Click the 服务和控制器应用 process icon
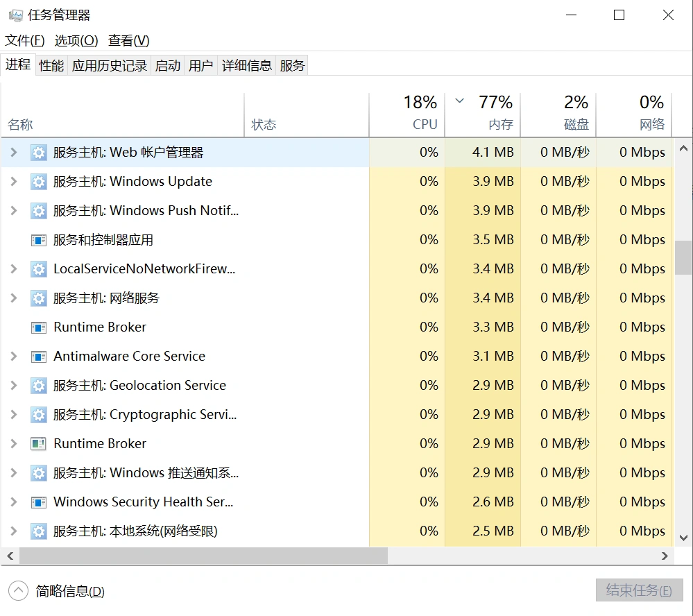 tap(39, 240)
